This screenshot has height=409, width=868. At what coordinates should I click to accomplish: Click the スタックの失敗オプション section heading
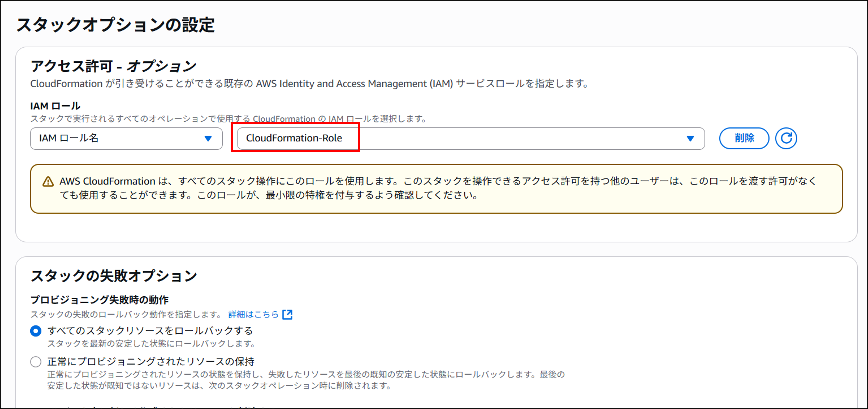click(x=114, y=276)
